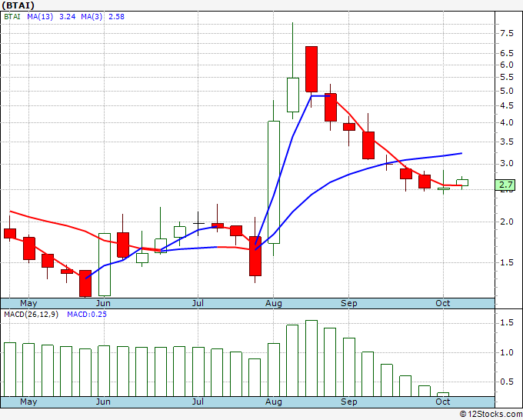
Task: Click Oct on the MACD panel time axis
Action: pyautogui.click(x=443, y=402)
